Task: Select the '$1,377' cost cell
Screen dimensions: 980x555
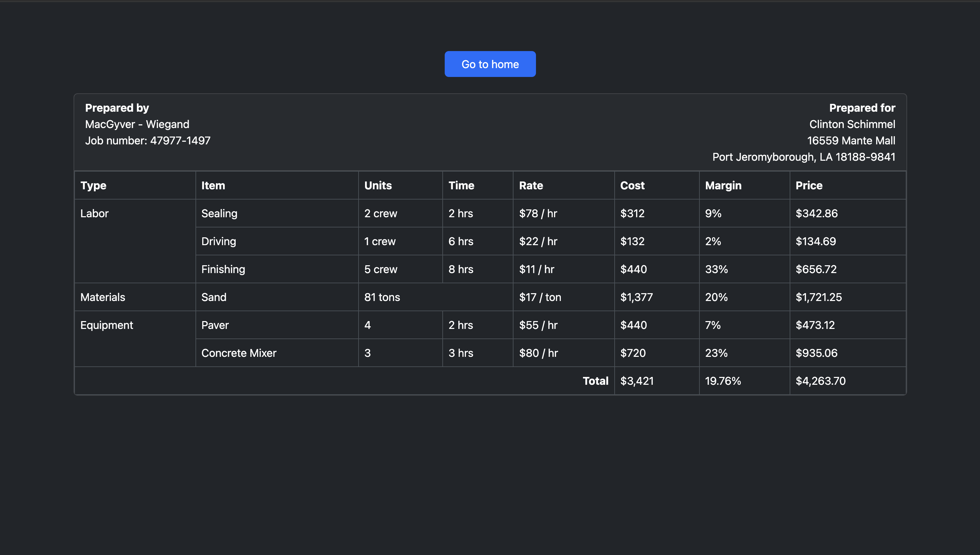Action: [x=657, y=297]
